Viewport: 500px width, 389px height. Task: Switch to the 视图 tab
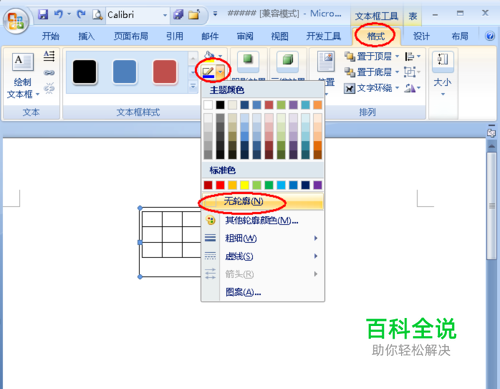tap(280, 36)
